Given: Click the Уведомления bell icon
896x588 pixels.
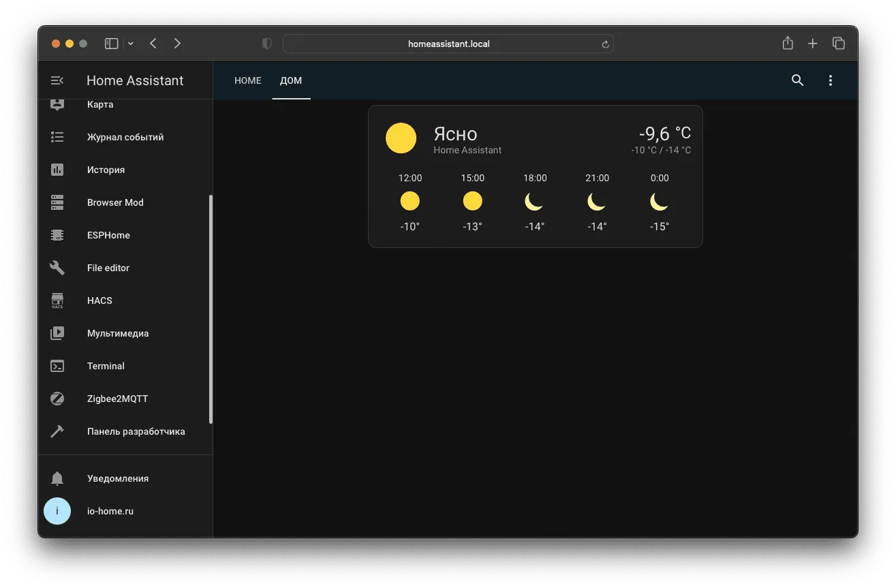Looking at the screenshot, I should point(57,478).
